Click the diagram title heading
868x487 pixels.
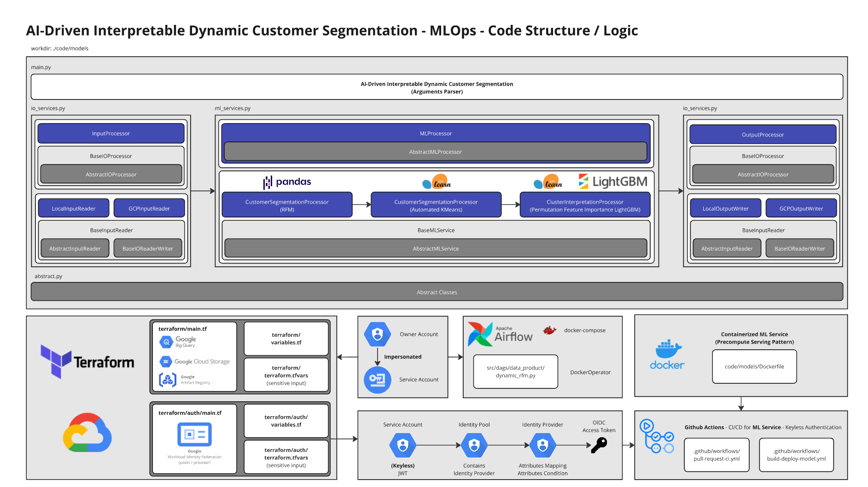(332, 30)
